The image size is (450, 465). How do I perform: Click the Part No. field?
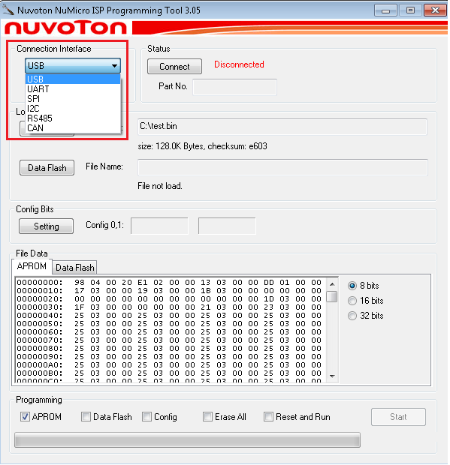(235, 87)
